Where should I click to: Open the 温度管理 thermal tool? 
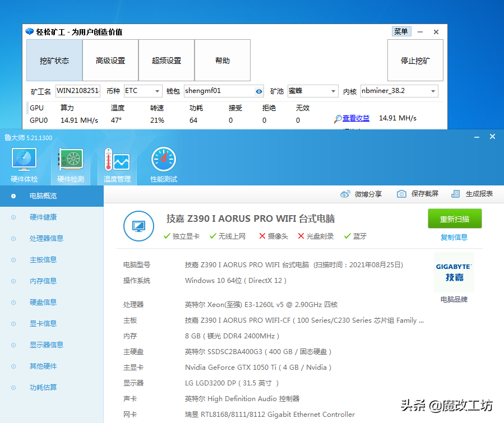click(x=116, y=162)
